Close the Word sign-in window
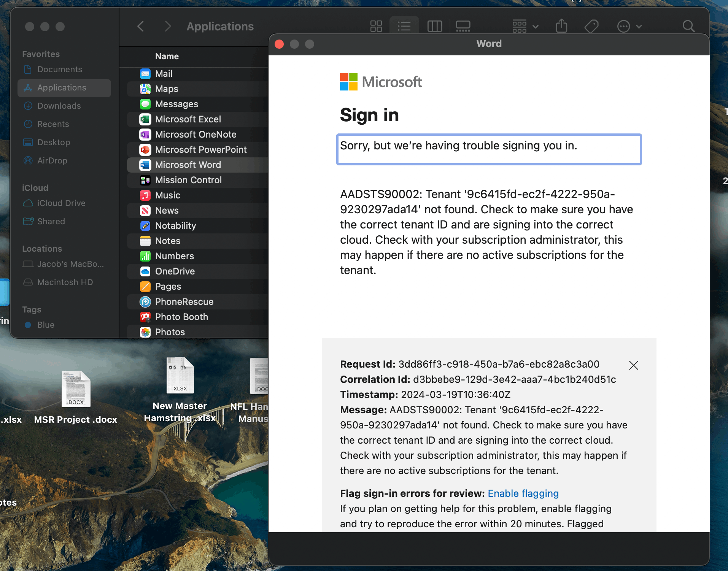This screenshot has height=571, width=728. [279, 44]
